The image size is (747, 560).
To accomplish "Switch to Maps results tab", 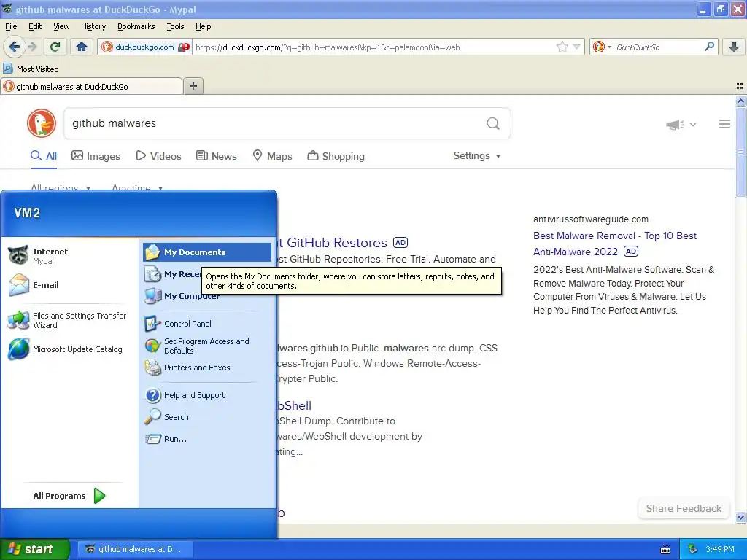I will point(273,156).
